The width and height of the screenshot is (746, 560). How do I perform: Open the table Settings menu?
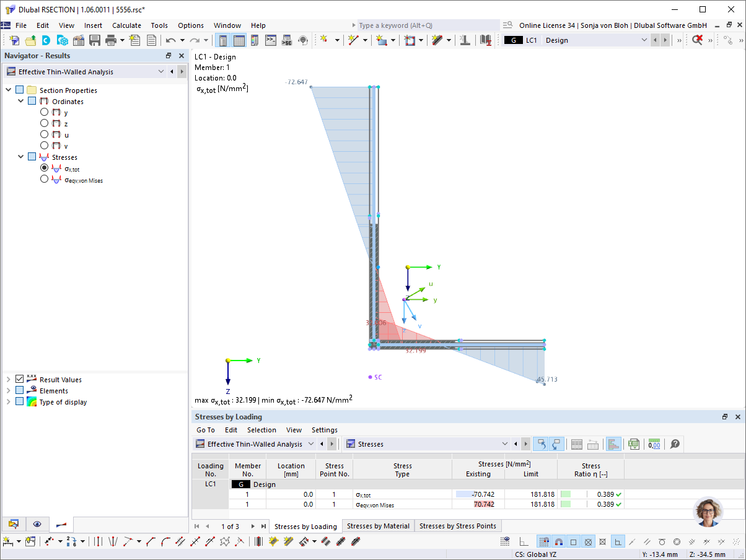[x=325, y=430]
